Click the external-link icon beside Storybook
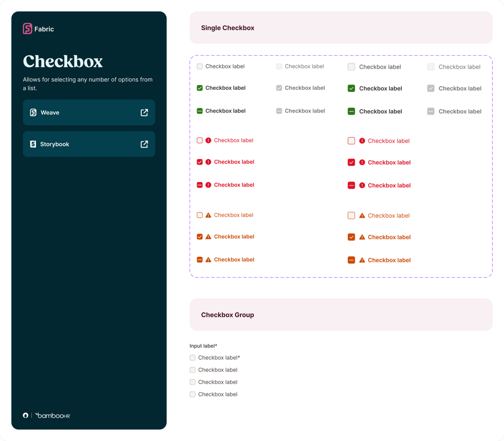The height and width of the screenshot is (441, 504). [x=144, y=144]
